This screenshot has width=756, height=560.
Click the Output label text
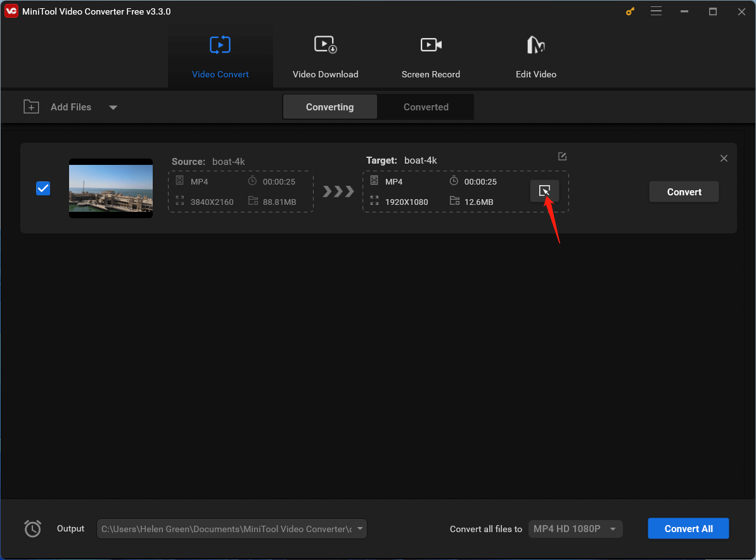pos(70,529)
